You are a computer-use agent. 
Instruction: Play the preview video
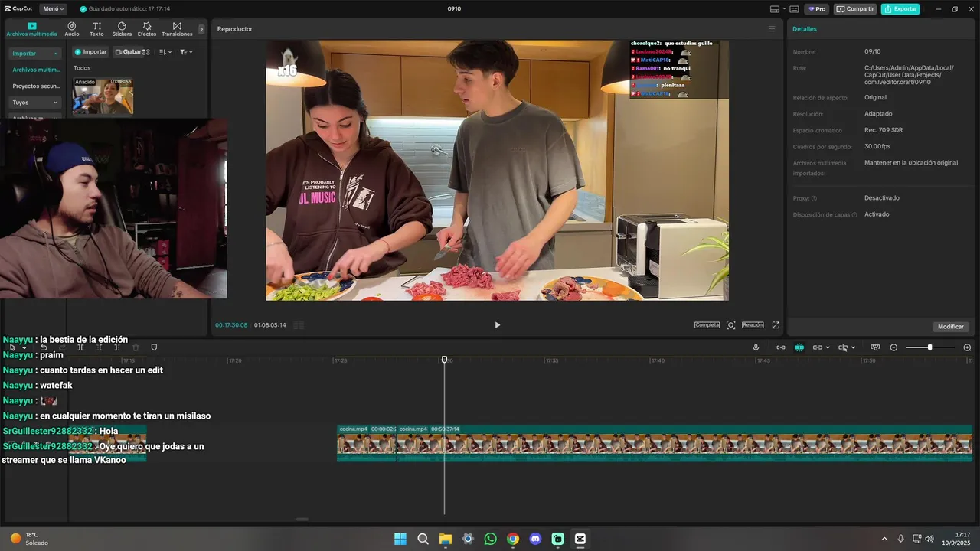coord(497,325)
